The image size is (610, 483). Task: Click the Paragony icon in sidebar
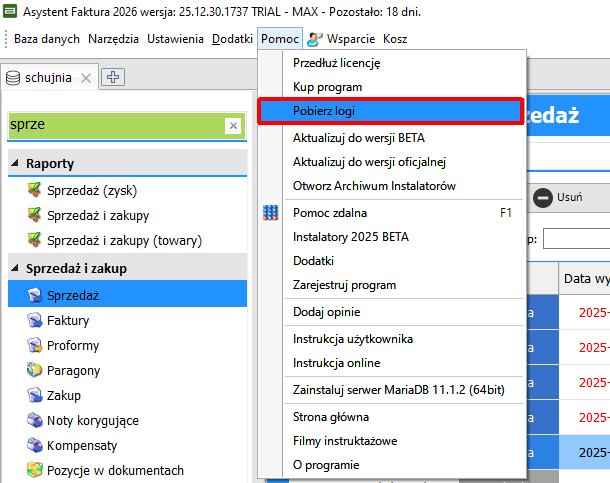[35, 371]
